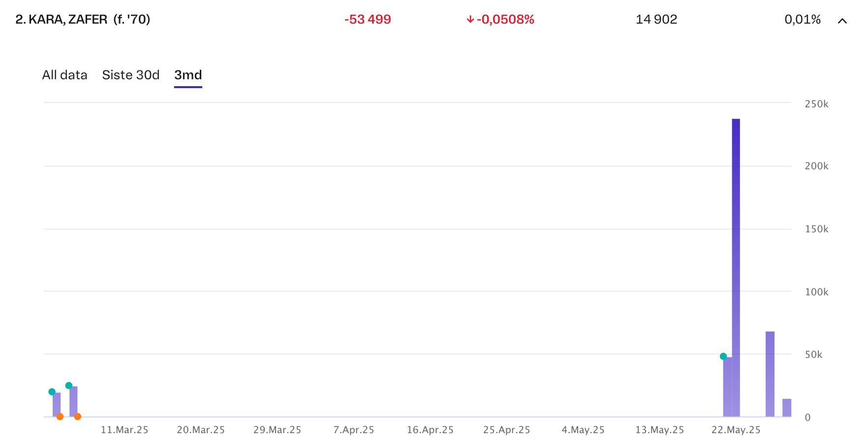Click the 14 902 holdings value
Viewport: 868px width, 444px height.
[x=656, y=19]
